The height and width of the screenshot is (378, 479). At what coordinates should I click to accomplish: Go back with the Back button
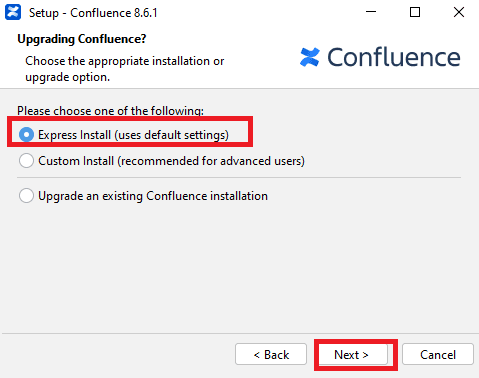(271, 354)
